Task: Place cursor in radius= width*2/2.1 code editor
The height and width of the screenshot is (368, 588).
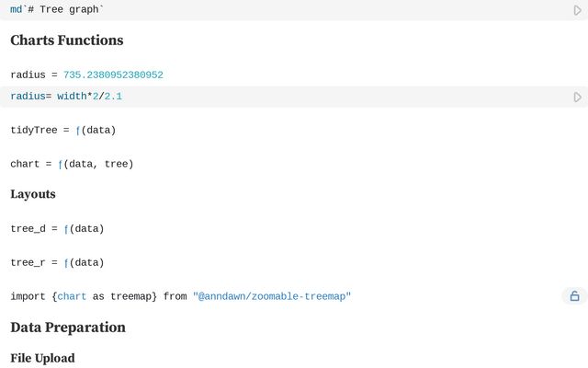Action: tap(276, 97)
